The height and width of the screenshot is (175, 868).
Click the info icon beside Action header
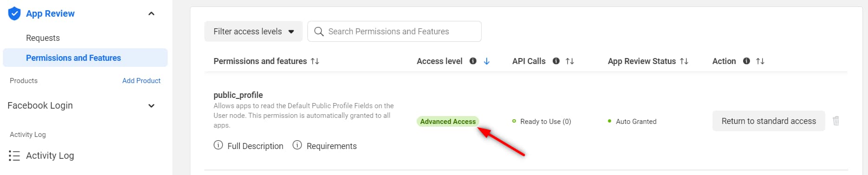point(746,61)
